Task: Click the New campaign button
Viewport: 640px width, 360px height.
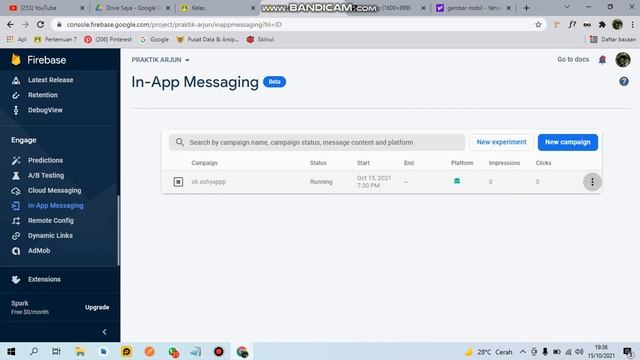Action: tap(568, 142)
